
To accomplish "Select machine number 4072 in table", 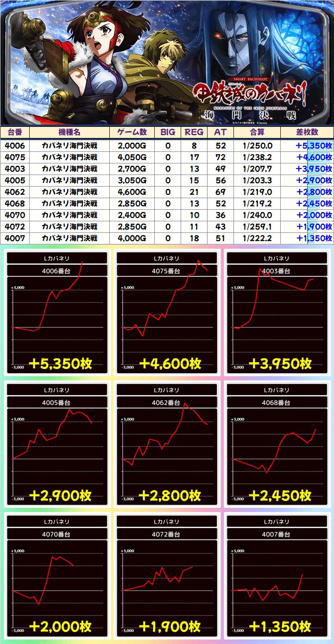I will (x=15, y=227).
